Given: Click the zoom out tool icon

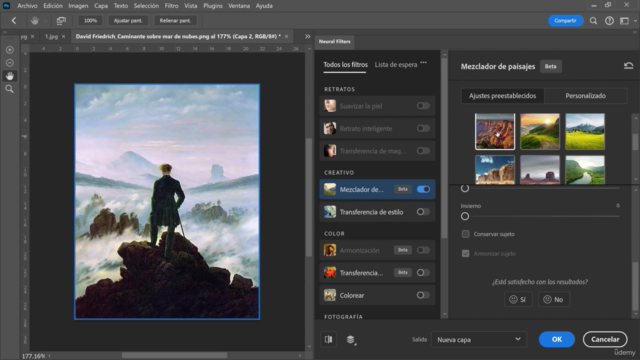Looking at the screenshot, I should click(9, 63).
